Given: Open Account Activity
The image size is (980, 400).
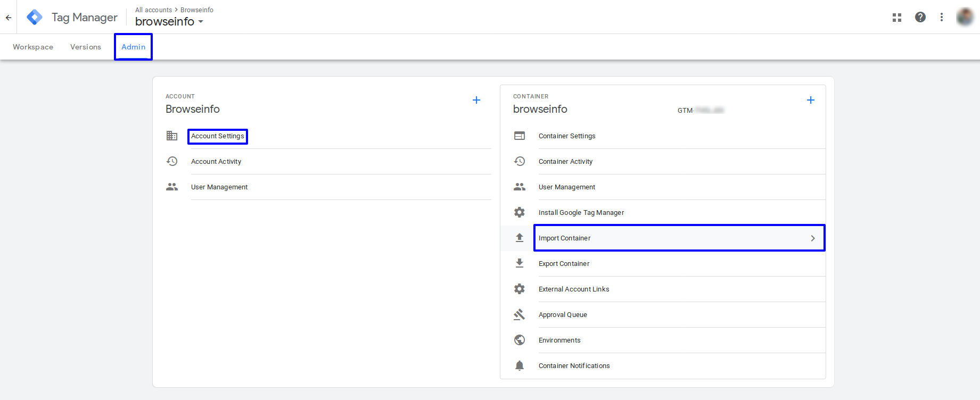Looking at the screenshot, I should (216, 162).
